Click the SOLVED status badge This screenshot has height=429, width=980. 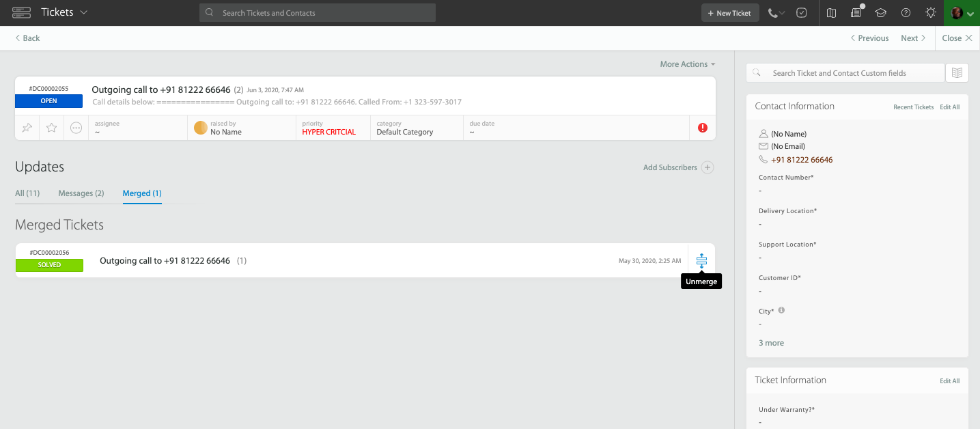coord(49,265)
